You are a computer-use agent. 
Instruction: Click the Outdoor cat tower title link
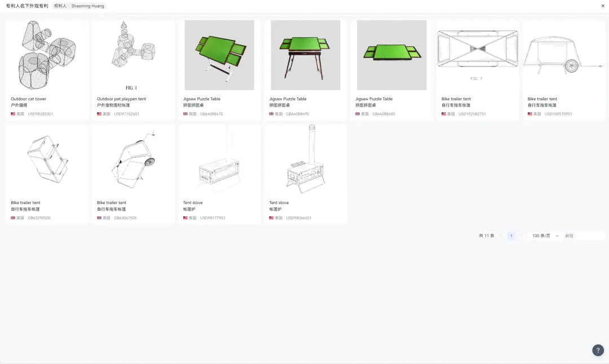tap(28, 99)
